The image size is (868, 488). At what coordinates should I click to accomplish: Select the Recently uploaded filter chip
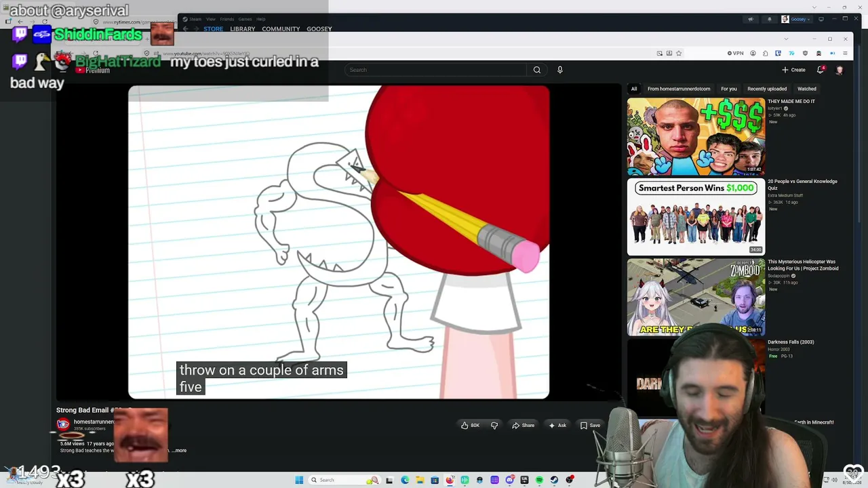767,89
